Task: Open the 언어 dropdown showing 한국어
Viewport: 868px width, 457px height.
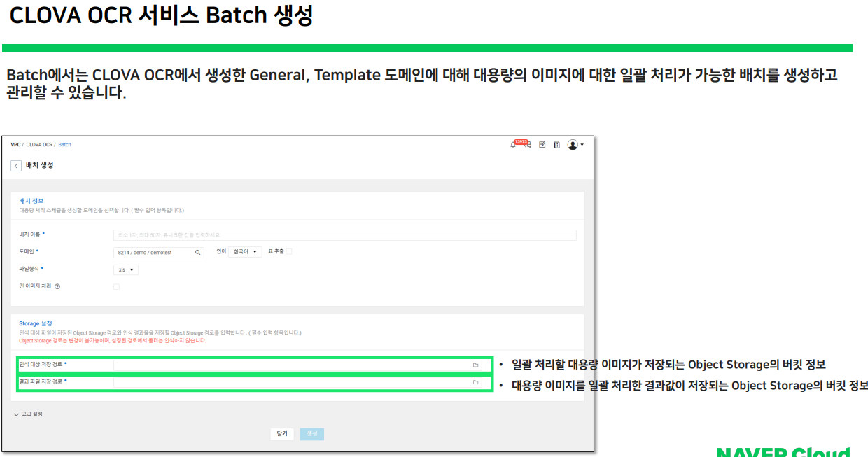Action: coord(246,252)
